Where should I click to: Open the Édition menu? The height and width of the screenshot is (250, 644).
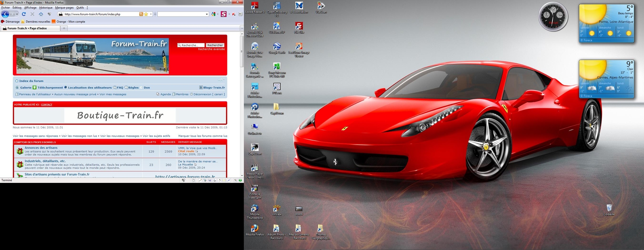[x=17, y=7]
